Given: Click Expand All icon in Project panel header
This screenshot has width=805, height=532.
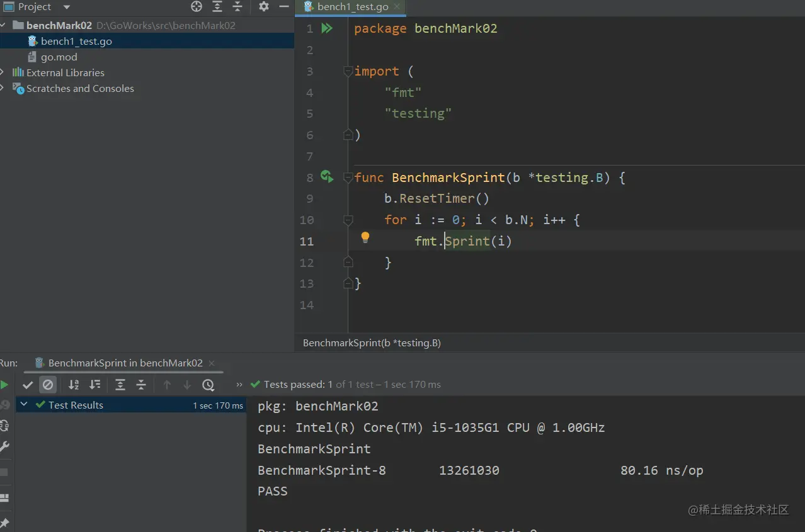Looking at the screenshot, I should pos(217,7).
